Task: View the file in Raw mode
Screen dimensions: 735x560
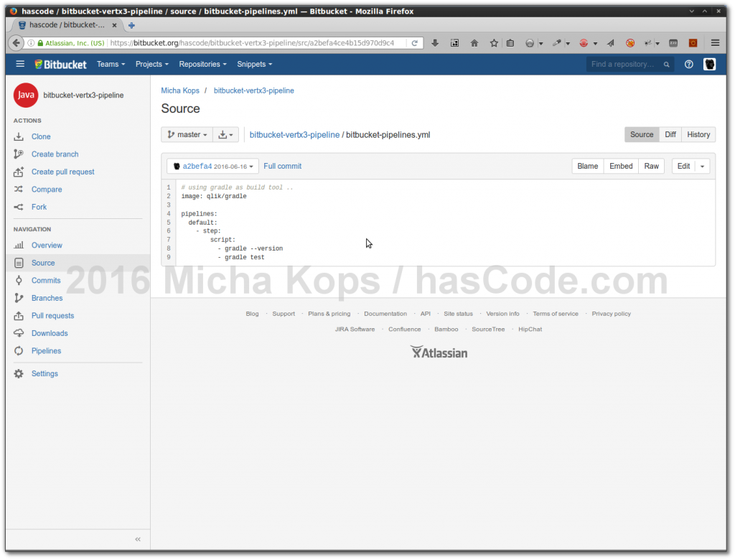Action: click(x=651, y=165)
